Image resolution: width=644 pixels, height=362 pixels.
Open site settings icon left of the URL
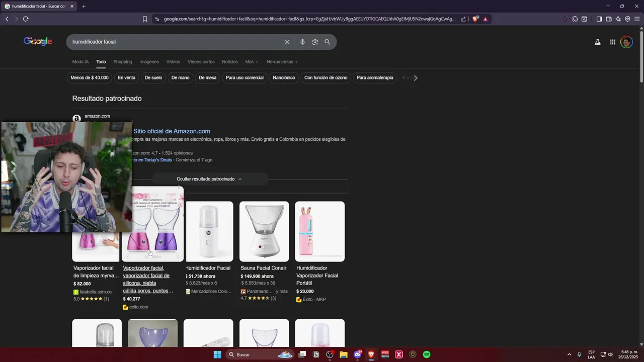click(x=157, y=19)
